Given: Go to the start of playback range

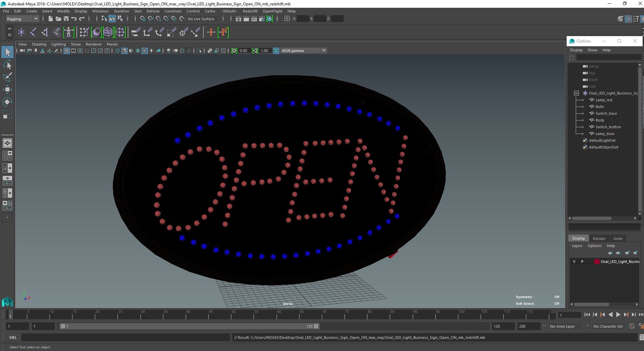Looking at the screenshot, I should tap(587, 315).
